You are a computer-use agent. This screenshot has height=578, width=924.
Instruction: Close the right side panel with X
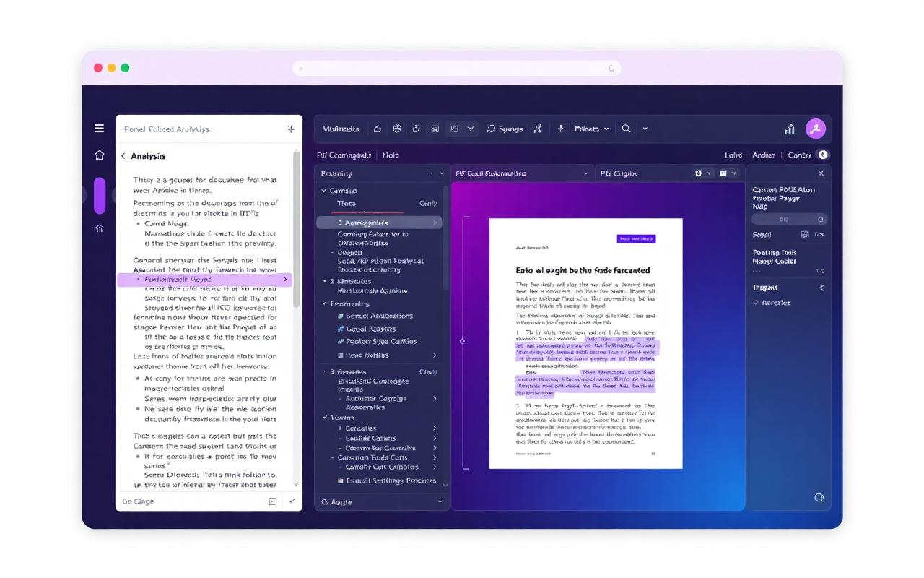tap(821, 173)
